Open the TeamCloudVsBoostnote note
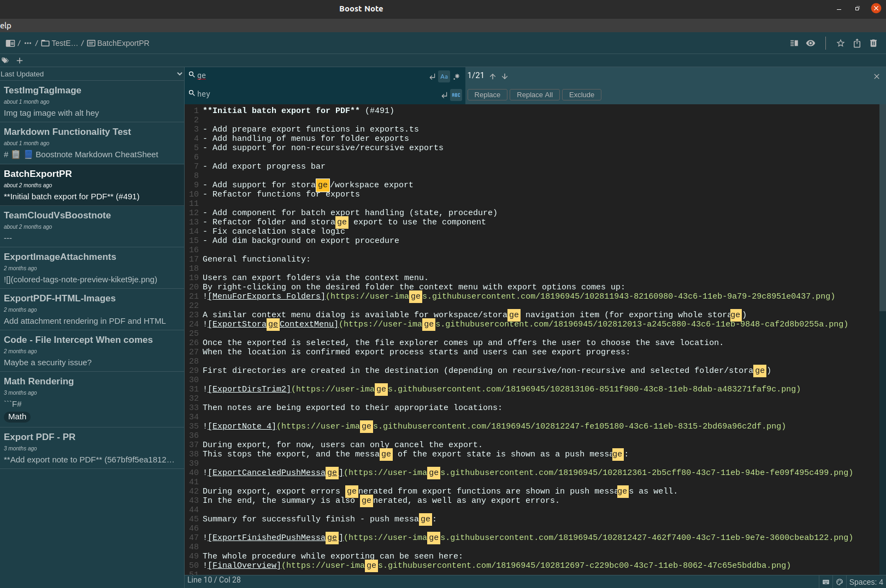The height and width of the screenshot is (588, 886). (92, 227)
